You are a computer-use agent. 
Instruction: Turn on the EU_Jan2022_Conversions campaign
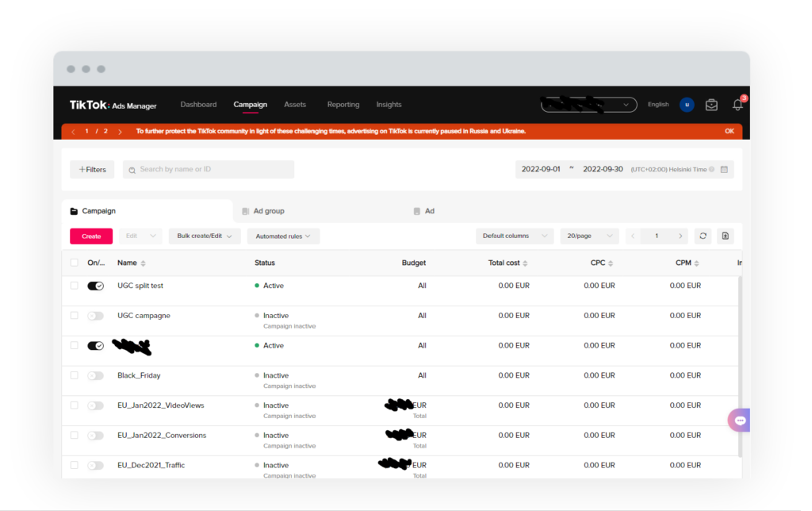tap(95, 436)
